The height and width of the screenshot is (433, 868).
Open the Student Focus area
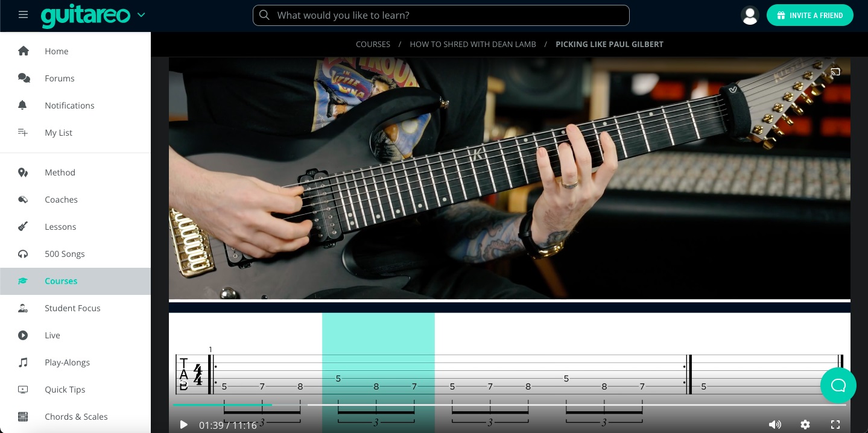(72, 308)
